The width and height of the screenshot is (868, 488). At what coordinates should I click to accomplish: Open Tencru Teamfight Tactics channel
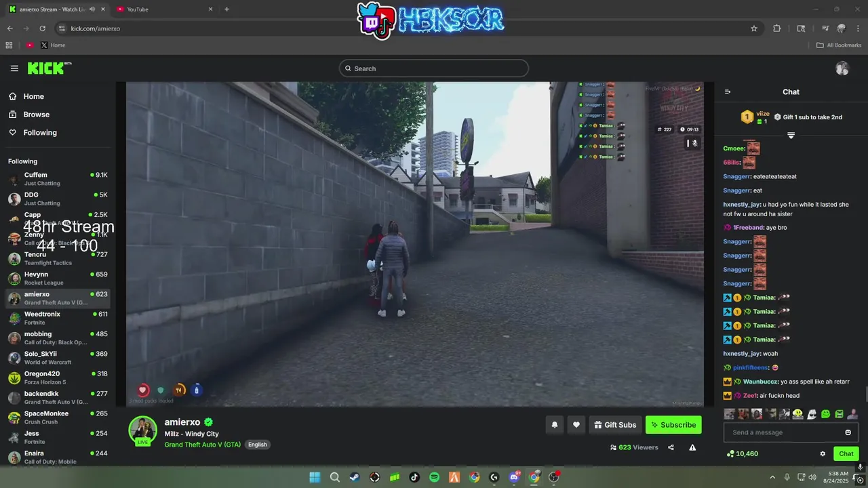point(58,258)
